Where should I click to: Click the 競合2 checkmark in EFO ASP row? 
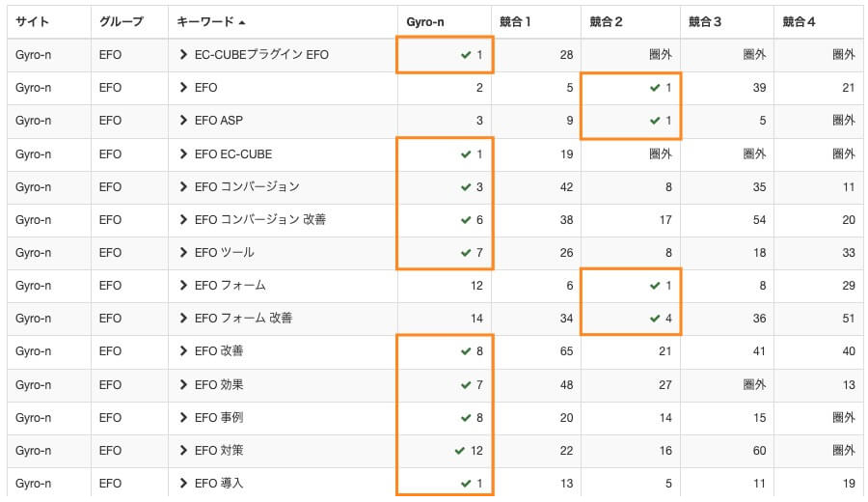pyautogui.click(x=655, y=121)
